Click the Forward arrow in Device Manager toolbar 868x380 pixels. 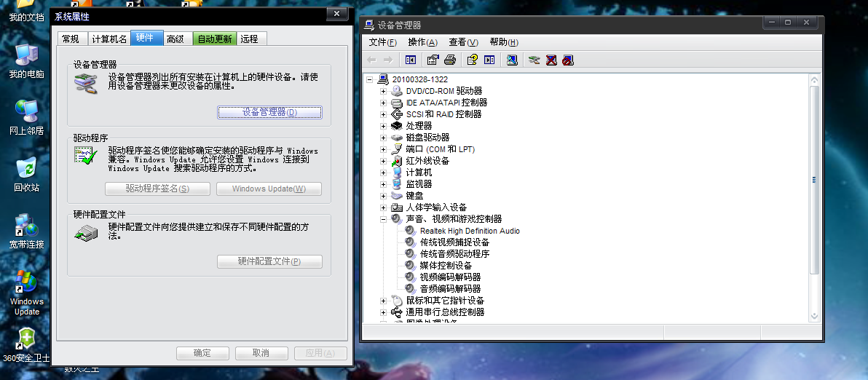388,60
